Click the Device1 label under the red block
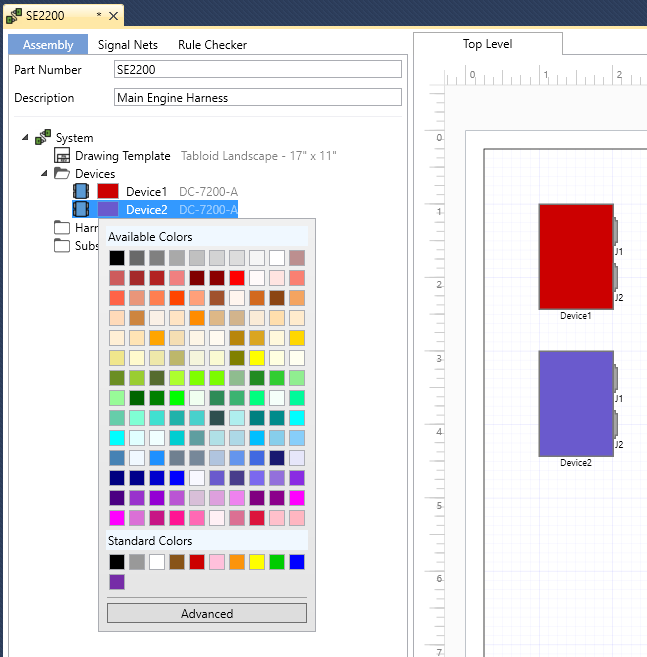This screenshot has width=647, height=657. [576, 316]
